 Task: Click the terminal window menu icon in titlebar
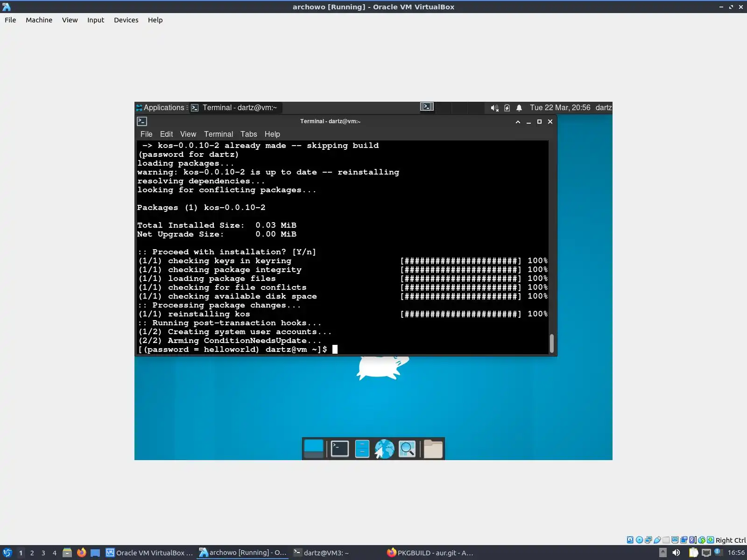pyautogui.click(x=142, y=121)
